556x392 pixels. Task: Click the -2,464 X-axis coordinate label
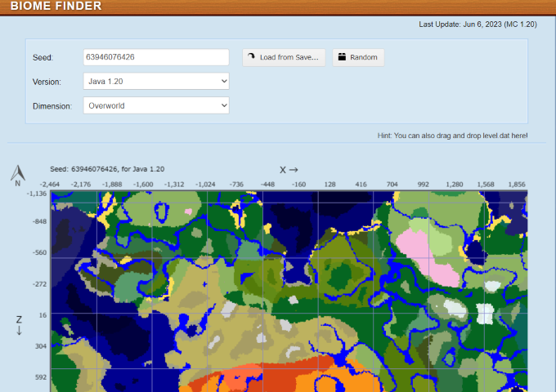50,185
